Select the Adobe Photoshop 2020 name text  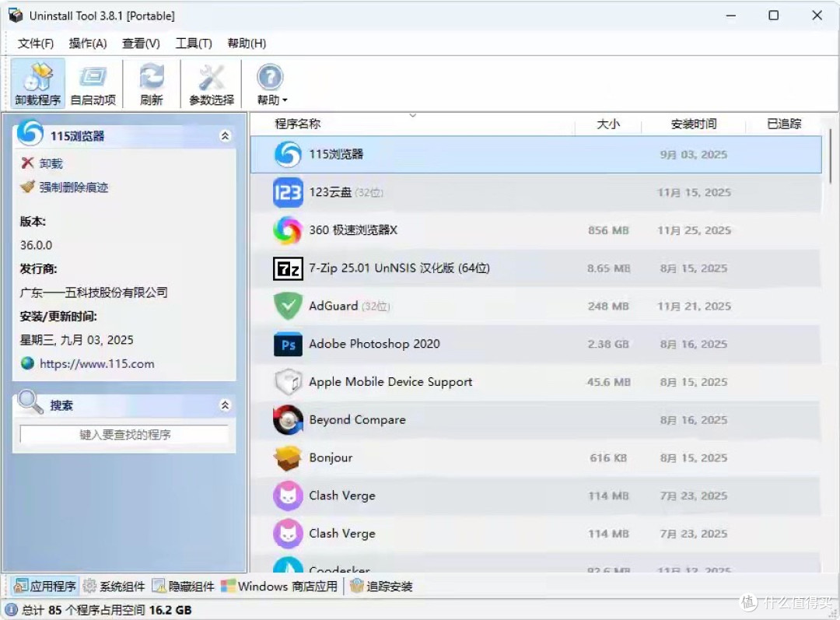pyautogui.click(x=374, y=344)
